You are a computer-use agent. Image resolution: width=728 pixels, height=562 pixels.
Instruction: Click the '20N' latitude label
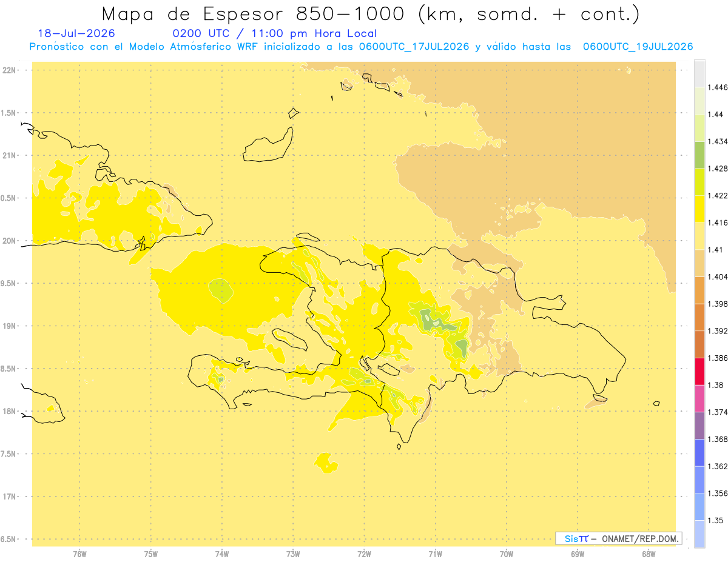pyautogui.click(x=8, y=241)
